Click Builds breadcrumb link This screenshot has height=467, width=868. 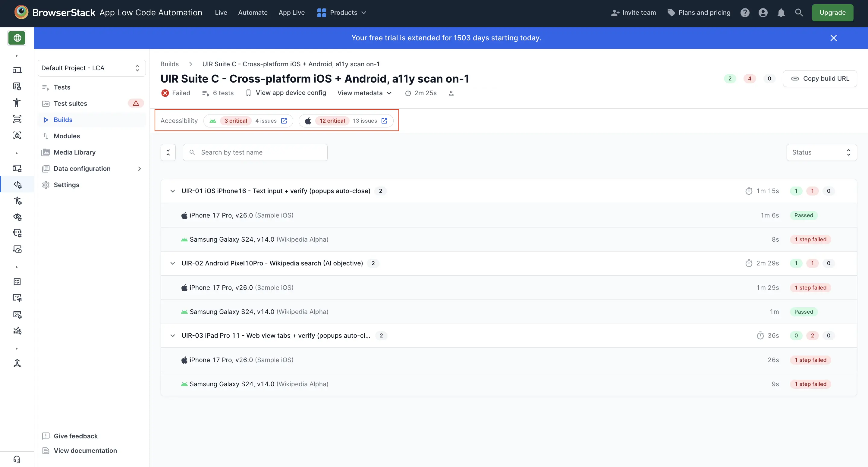[169, 64]
